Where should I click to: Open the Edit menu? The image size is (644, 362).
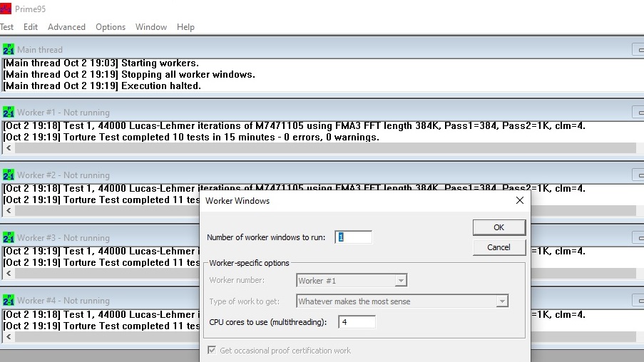tap(31, 27)
